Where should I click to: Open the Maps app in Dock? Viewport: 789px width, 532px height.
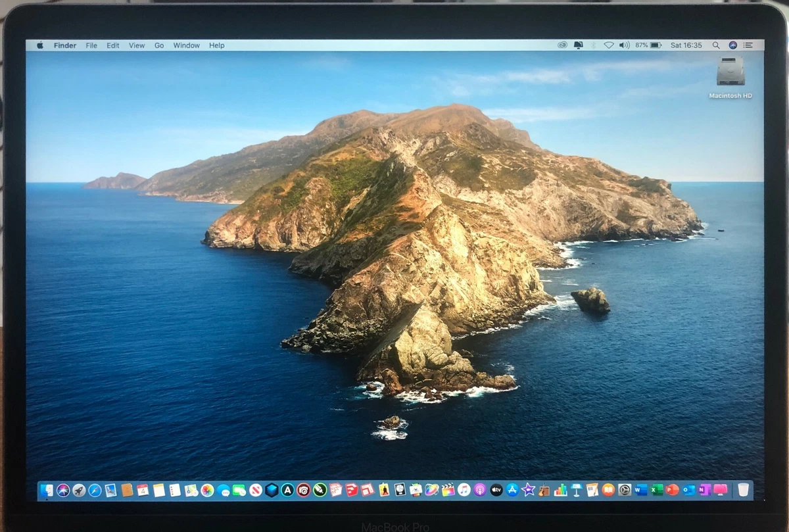click(191, 490)
